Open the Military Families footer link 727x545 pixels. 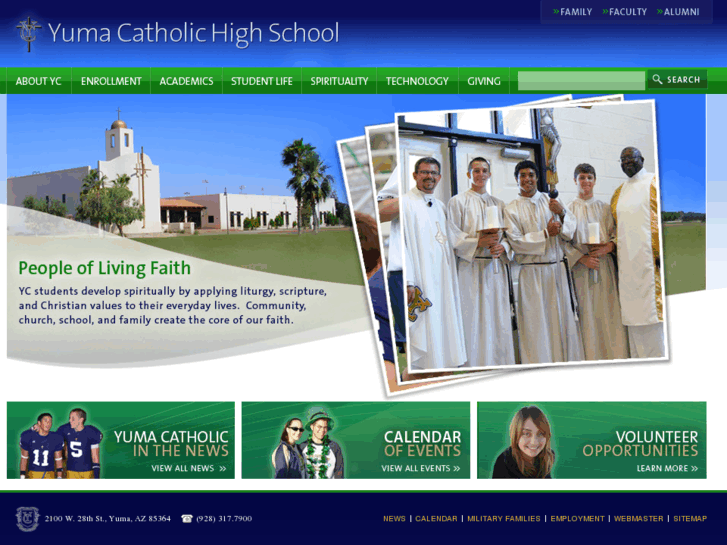click(x=504, y=519)
